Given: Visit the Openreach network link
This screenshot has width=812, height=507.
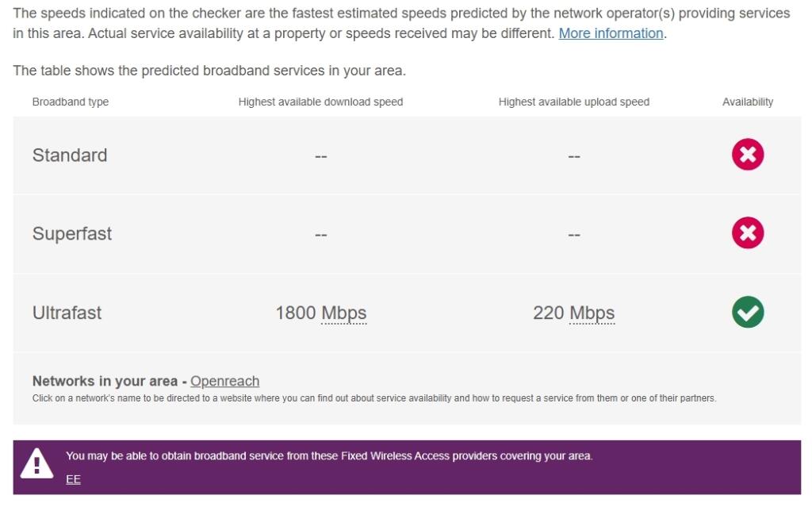Looking at the screenshot, I should 224,381.
